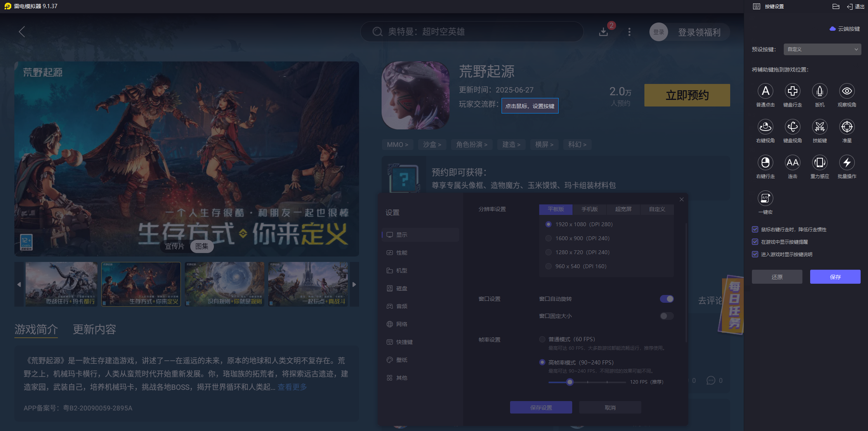This screenshot has height=431, width=868.
Task: Expand the 科幻 > tag
Action: pos(577,145)
